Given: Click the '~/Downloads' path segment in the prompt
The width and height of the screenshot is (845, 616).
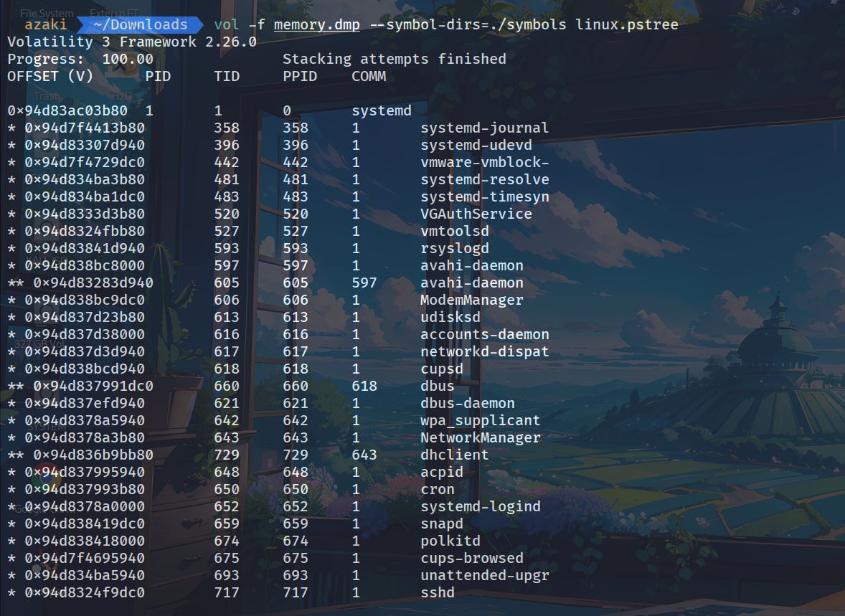Looking at the screenshot, I should [141, 25].
